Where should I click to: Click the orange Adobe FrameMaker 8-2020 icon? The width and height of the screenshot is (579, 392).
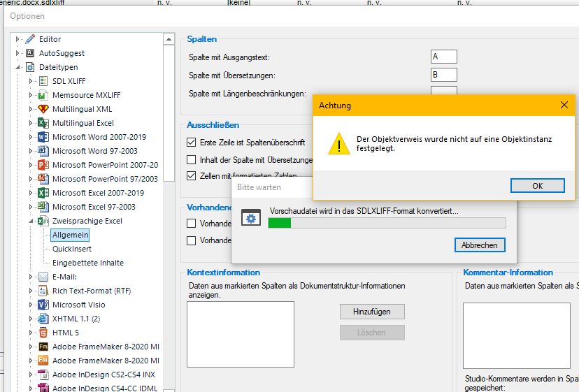click(43, 361)
